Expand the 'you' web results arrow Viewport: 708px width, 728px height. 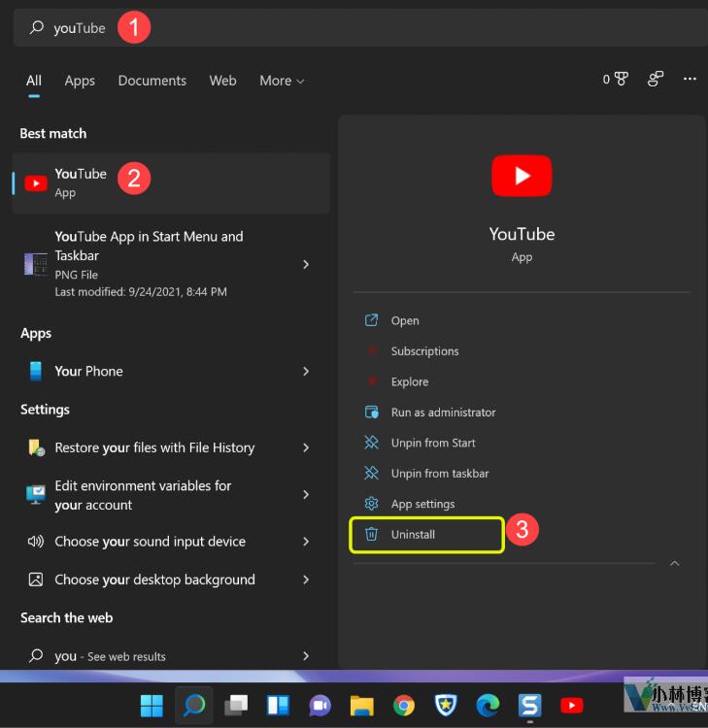(306, 655)
